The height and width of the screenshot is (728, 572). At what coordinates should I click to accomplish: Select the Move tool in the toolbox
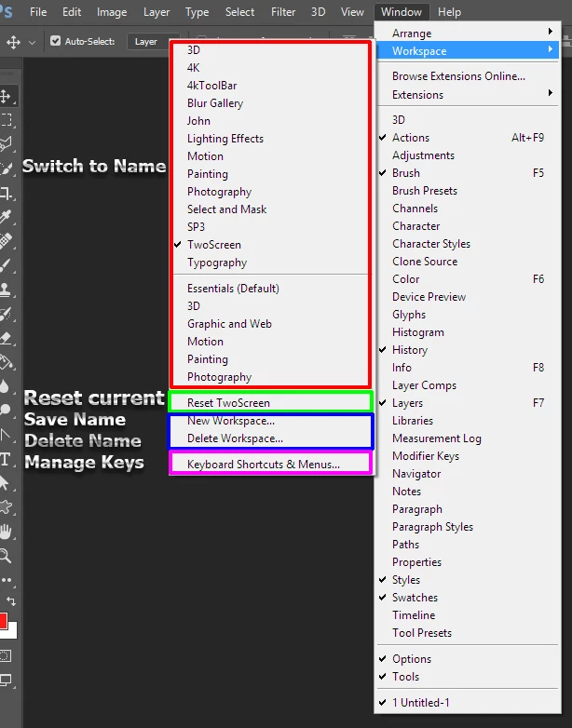[x=6, y=96]
